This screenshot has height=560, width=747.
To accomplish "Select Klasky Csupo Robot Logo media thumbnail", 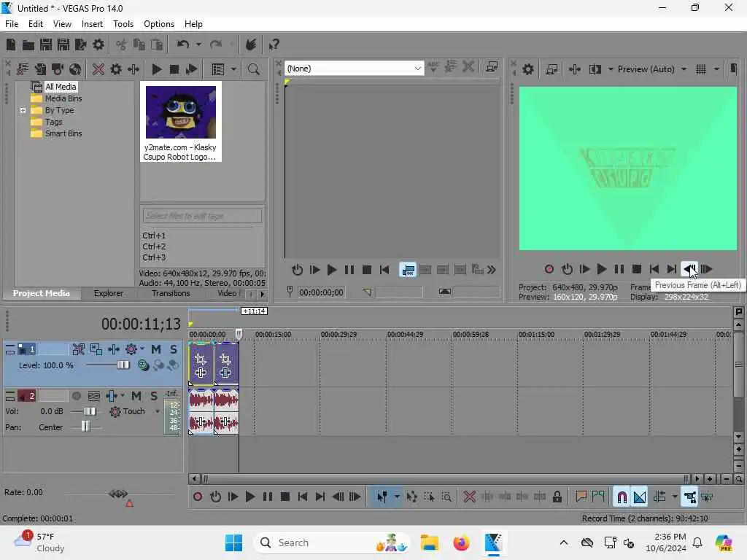I will [x=181, y=122].
